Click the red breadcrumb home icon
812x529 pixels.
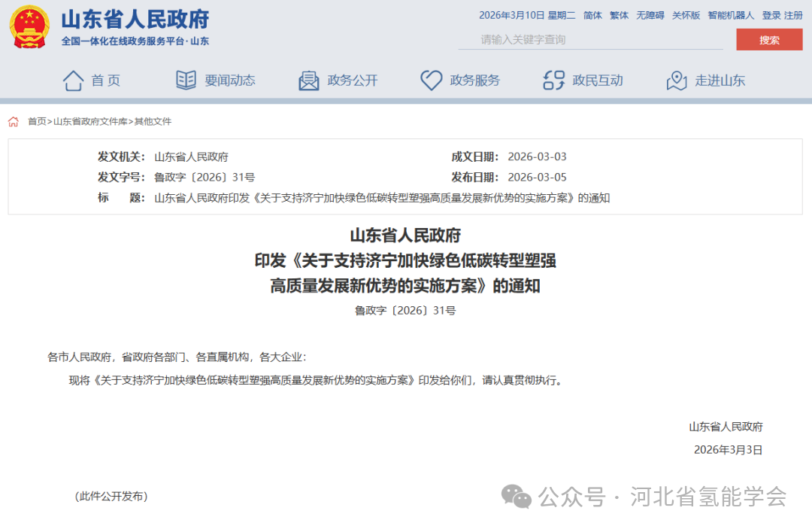tap(14, 121)
